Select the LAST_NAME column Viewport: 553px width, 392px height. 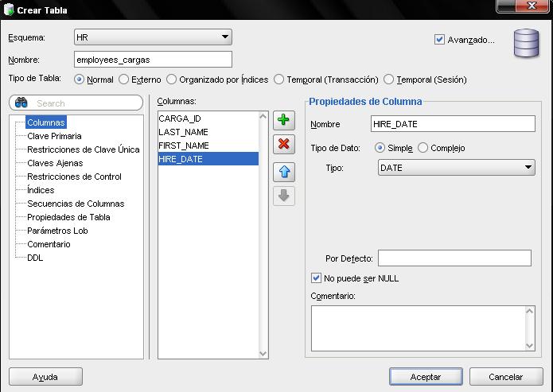pos(208,132)
